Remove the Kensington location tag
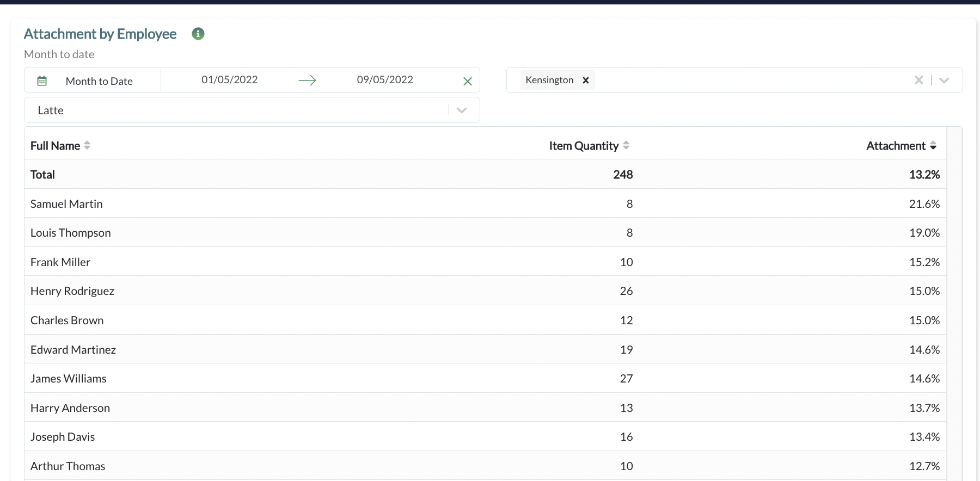 click(x=586, y=80)
